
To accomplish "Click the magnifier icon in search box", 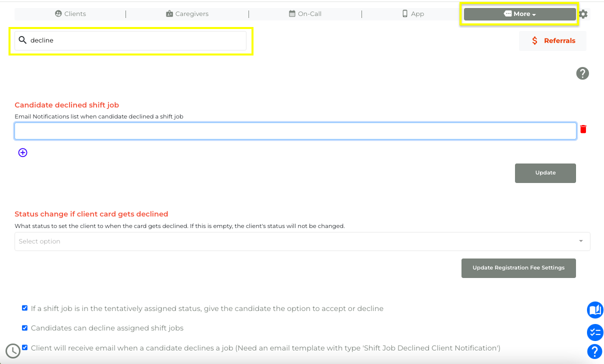I will pyautogui.click(x=22, y=40).
